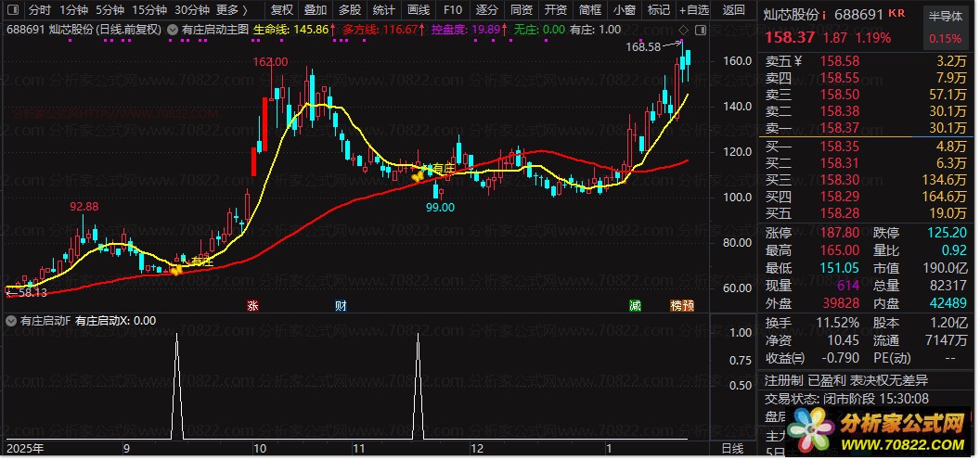Click the 卖三 ask price 158.50

pyautogui.click(x=839, y=95)
